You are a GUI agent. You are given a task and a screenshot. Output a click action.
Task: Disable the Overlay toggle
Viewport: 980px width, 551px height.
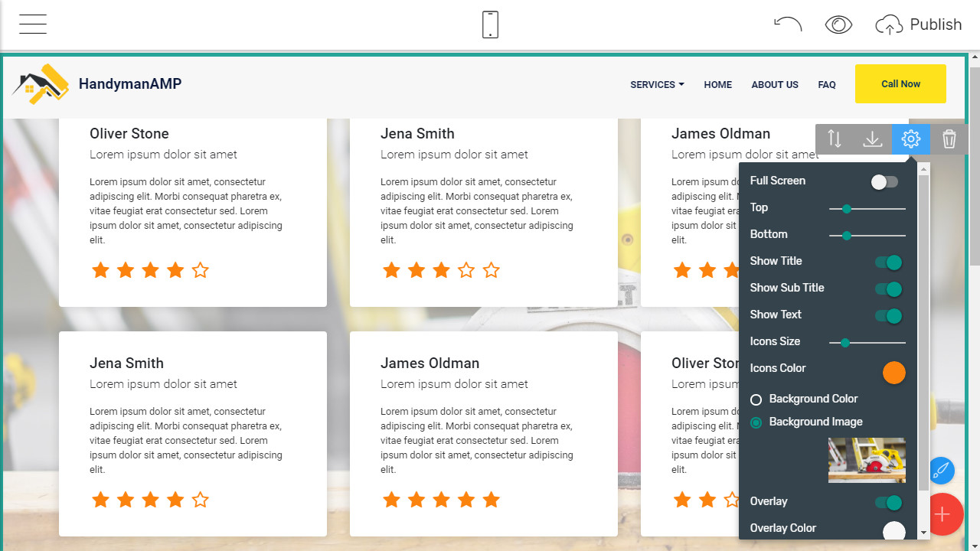coord(888,503)
